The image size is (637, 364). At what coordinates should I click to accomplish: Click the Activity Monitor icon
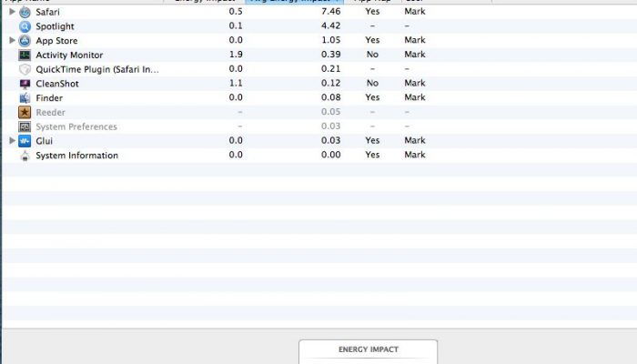[x=25, y=55]
